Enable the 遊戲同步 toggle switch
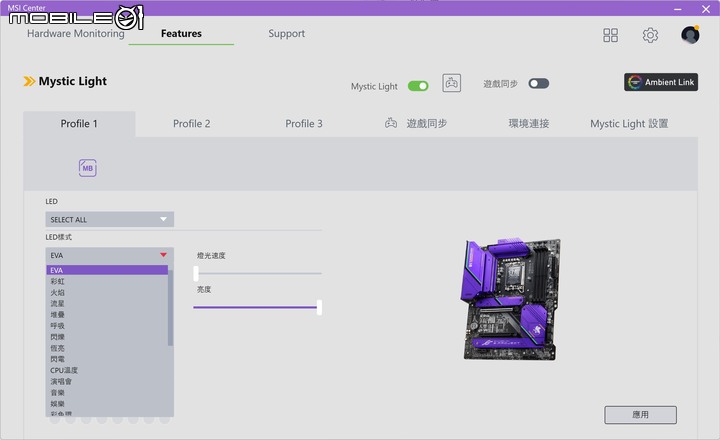This screenshot has width=720, height=440. pos(539,84)
